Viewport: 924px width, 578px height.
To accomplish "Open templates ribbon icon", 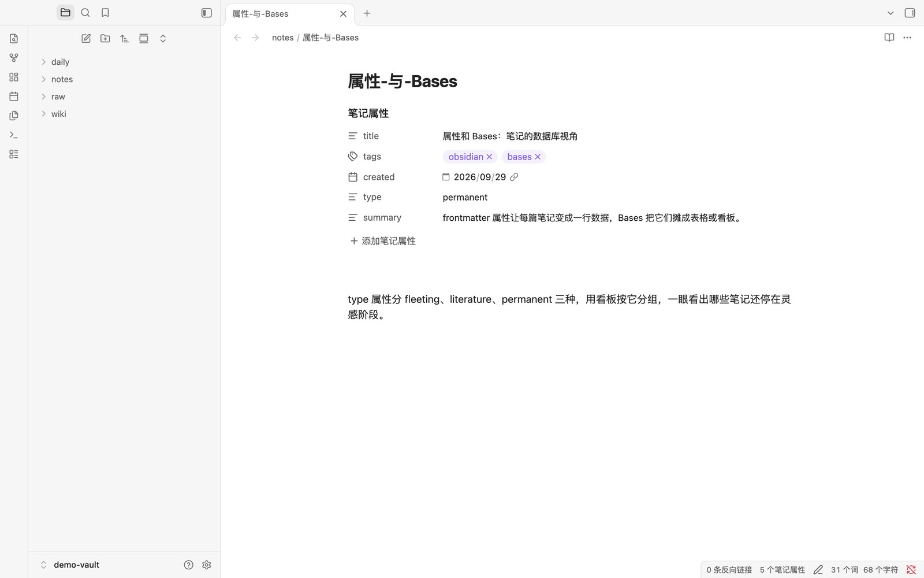I will click(x=14, y=116).
